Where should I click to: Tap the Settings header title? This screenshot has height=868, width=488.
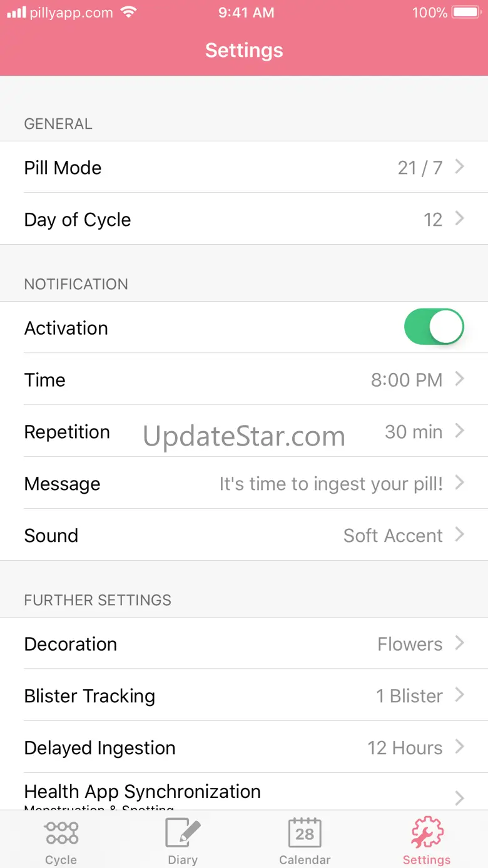pyautogui.click(x=244, y=50)
